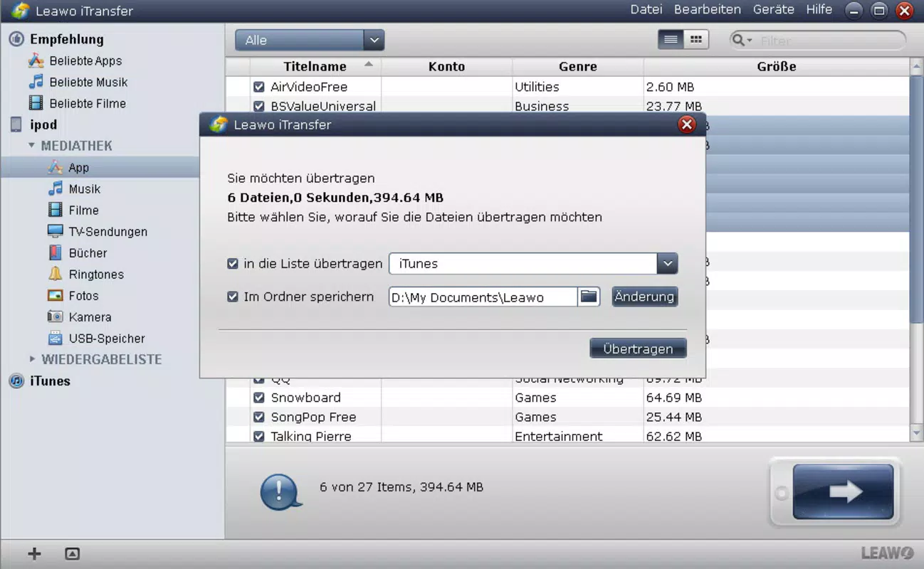Image resolution: width=924 pixels, height=569 pixels.
Task: Switch to grid view
Action: (696, 40)
